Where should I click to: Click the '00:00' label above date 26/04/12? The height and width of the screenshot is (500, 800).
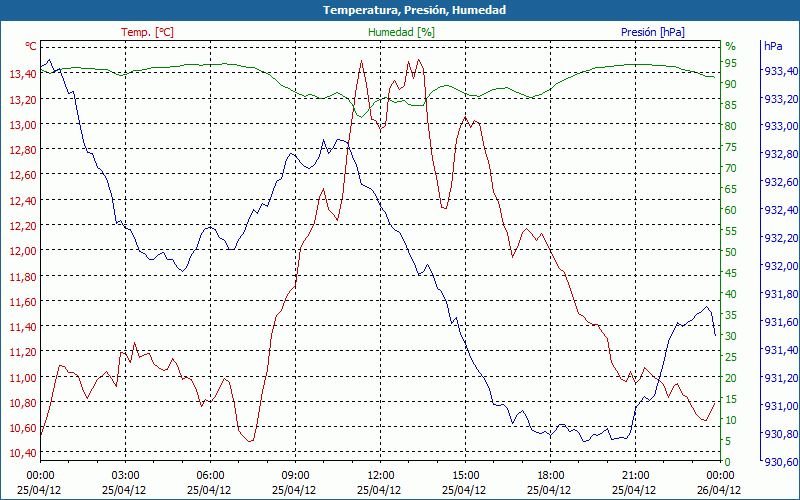pos(720,475)
